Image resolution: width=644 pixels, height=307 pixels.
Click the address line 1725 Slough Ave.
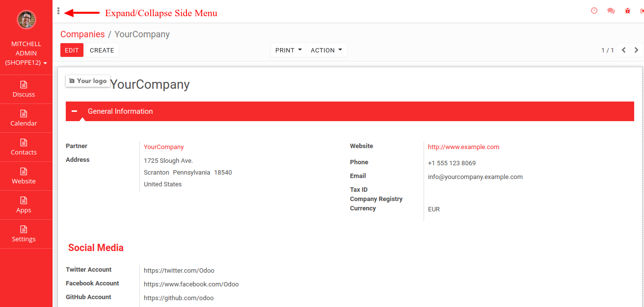(168, 161)
